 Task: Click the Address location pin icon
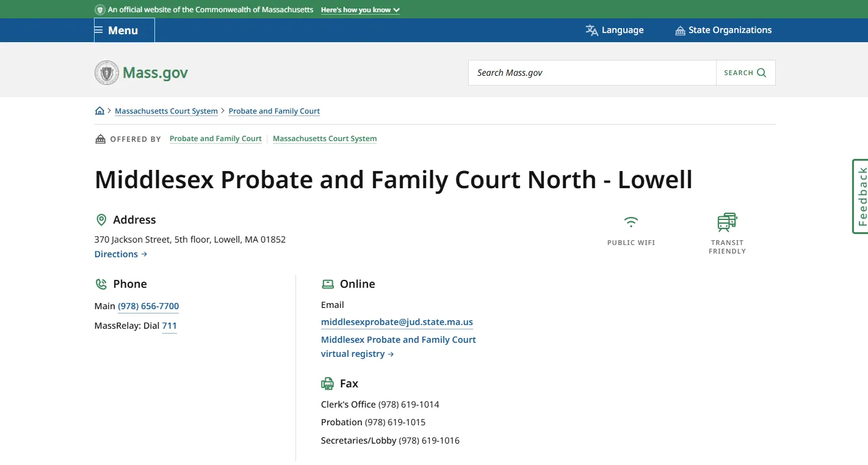click(101, 220)
